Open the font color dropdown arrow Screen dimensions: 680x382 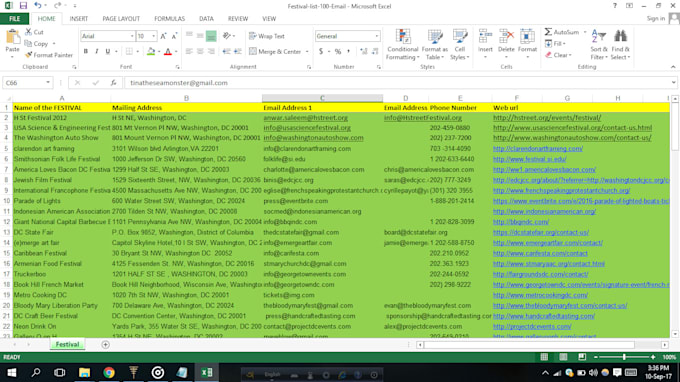tap(176, 52)
